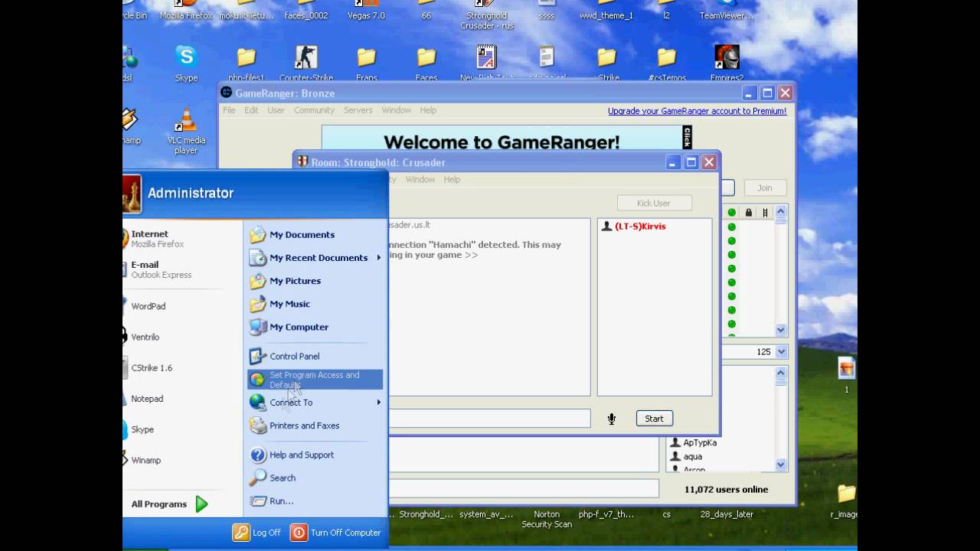
Task: Click the Start button in Room window
Action: tap(654, 419)
